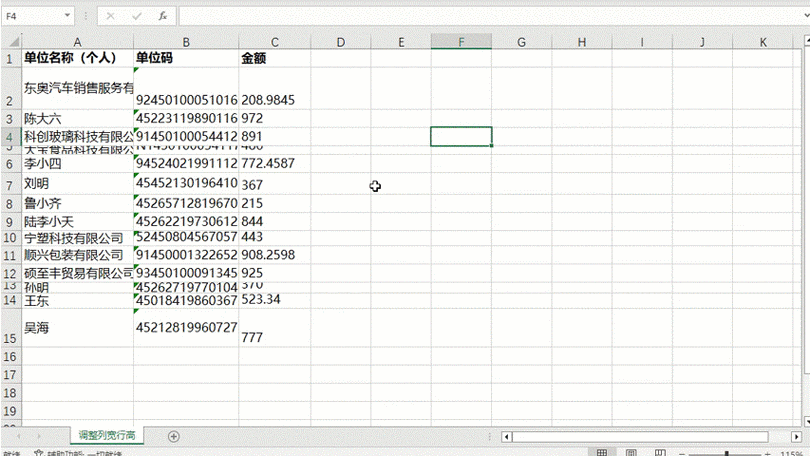810x456 pixels.
Task: Select column I header
Action: pos(642,42)
